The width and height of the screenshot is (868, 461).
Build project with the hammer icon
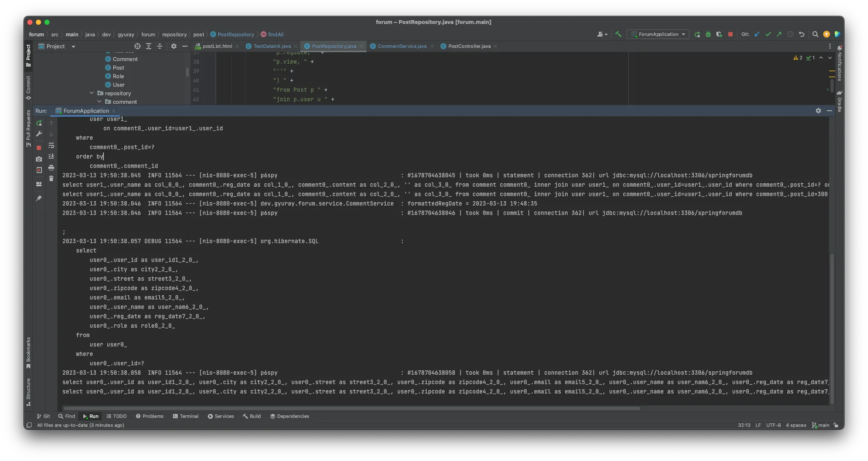618,34
